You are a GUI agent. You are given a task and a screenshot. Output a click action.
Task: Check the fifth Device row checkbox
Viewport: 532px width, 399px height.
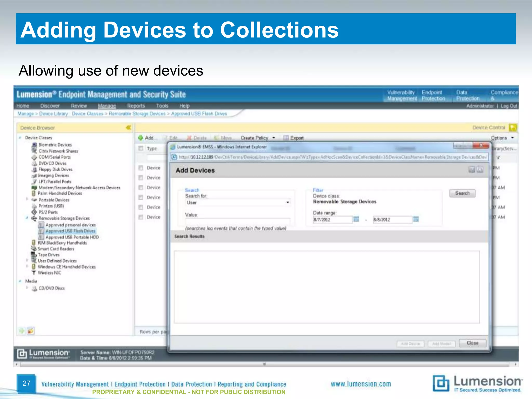141,207
